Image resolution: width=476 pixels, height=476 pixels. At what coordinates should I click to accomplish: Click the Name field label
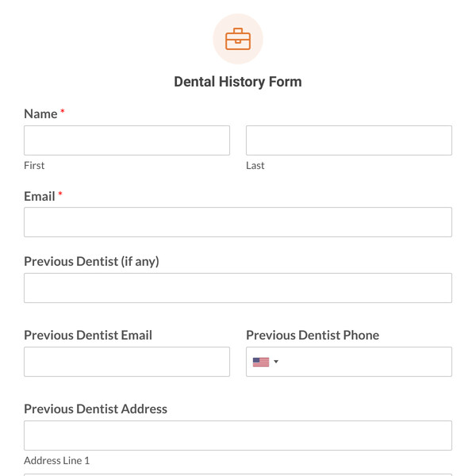pyautogui.click(x=40, y=113)
